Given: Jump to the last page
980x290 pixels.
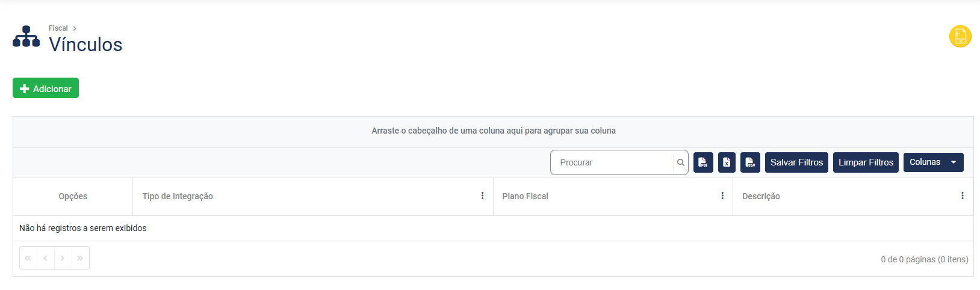Looking at the screenshot, I should [x=80, y=258].
